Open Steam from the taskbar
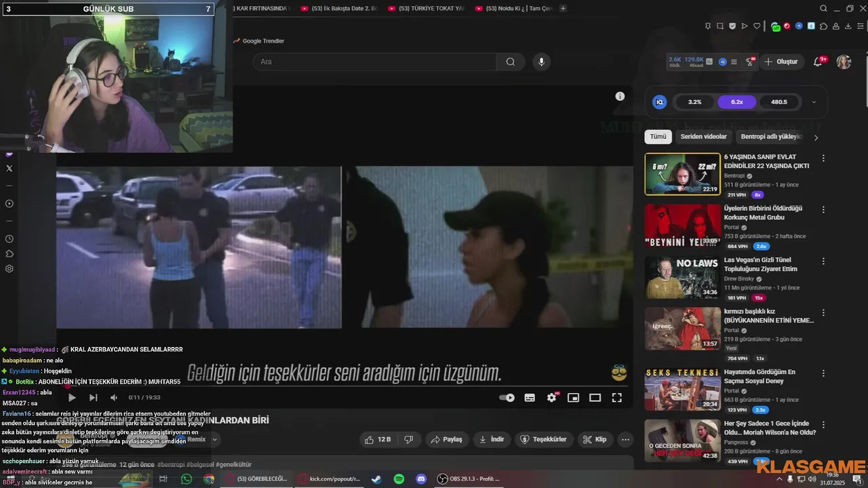 376,479
